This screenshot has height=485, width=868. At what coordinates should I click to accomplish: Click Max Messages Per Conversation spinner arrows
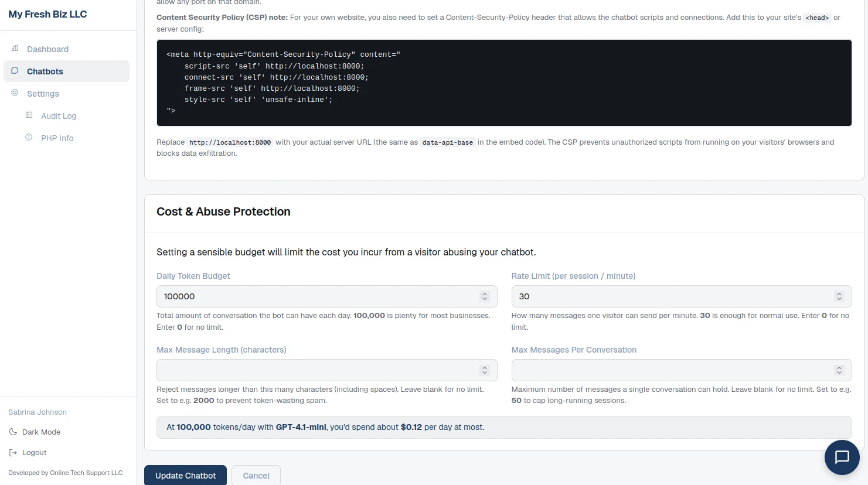[x=839, y=370]
